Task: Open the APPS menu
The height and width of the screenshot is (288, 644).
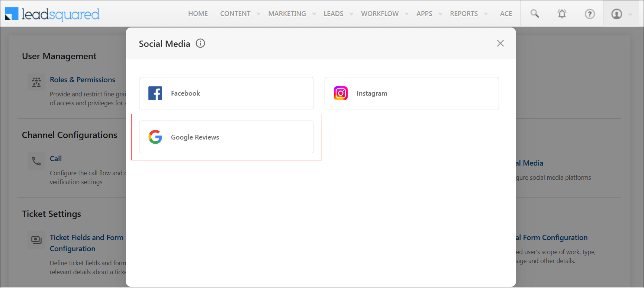Action: click(x=424, y=14)
